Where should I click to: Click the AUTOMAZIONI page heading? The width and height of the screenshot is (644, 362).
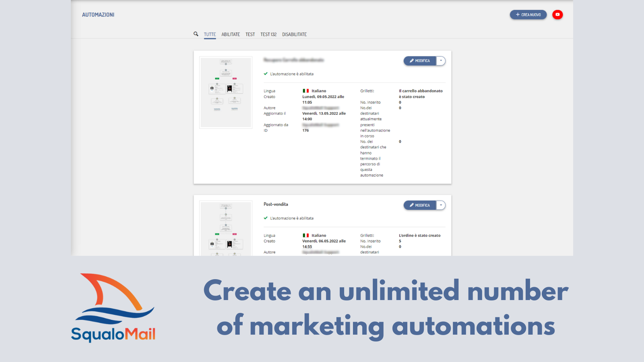98,15
